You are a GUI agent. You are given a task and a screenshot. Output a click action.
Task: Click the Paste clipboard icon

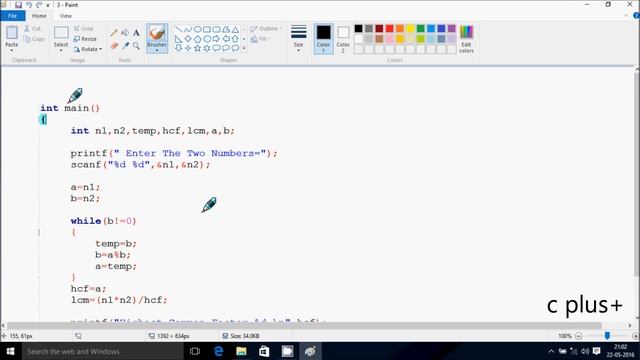pyautogui.click(x=12, y=33)
